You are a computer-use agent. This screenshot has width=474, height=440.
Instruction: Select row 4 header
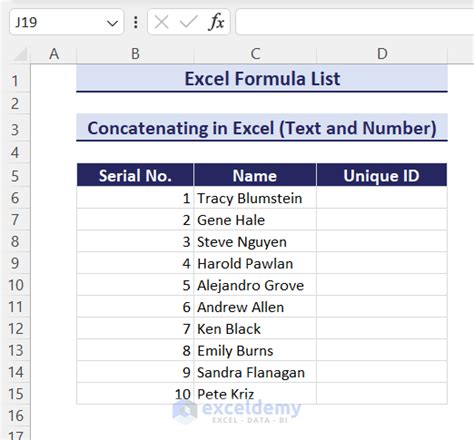15,153
